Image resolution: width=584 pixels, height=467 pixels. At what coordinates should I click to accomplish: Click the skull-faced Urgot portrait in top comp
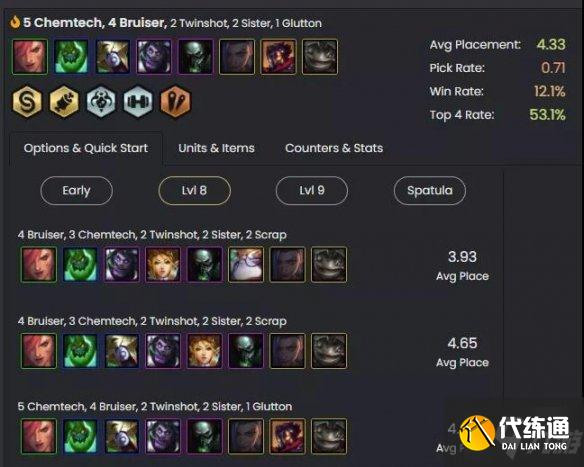pos(196,57)
